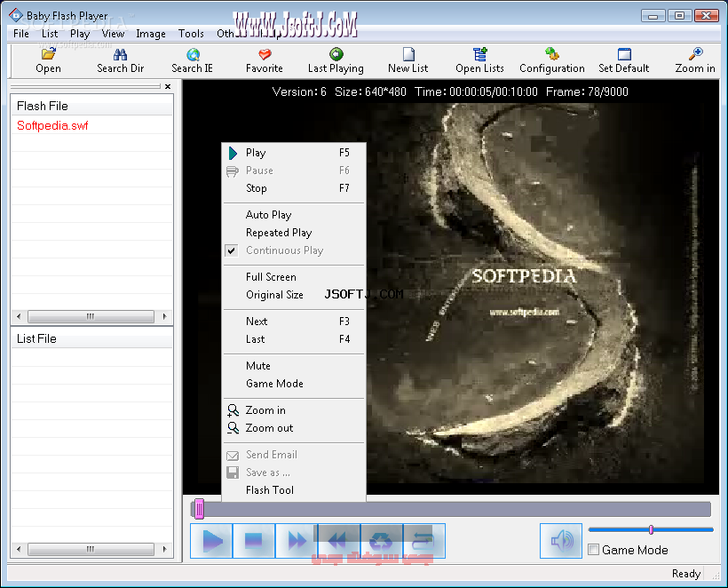Viewport: 728px width, 588px height.
Task: Toggle Auto Play in the context menu
Action: click(294, 215)
